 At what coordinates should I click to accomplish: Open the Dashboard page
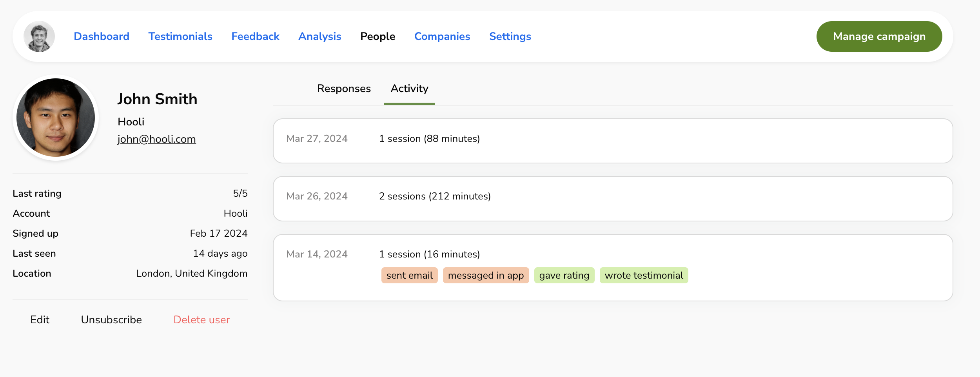coord(102,36)
